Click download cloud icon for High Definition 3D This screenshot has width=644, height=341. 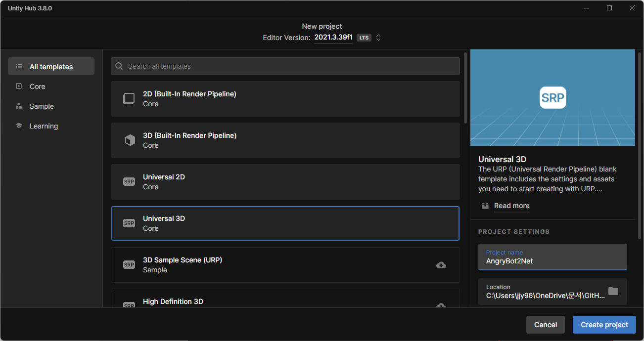point(441,306)
